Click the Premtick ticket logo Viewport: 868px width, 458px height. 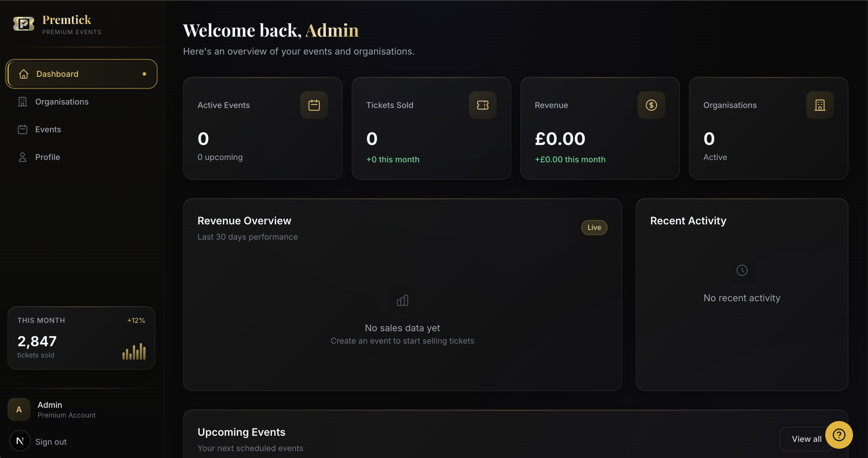point(23,24)
